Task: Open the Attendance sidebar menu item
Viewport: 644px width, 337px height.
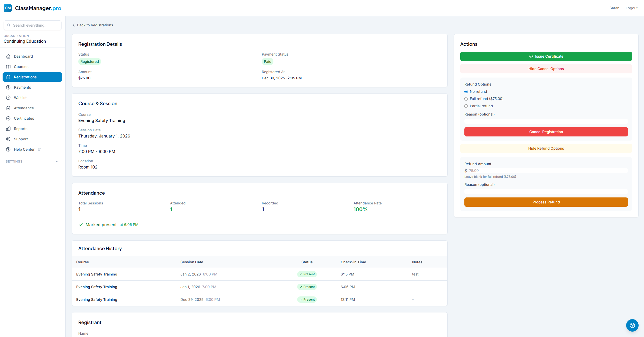Action: (x=24, y=108)
